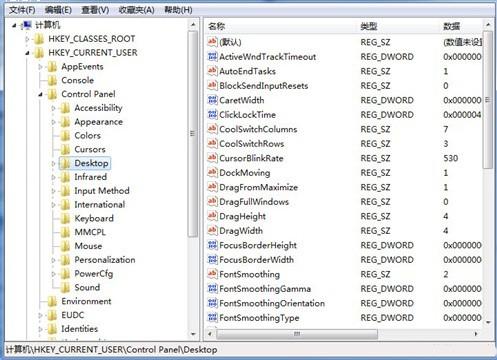Image resolution: width=497 pixels, height=360 pixels.
Task: Click the Mouse folder icon
Action: [x=66, y=246]
